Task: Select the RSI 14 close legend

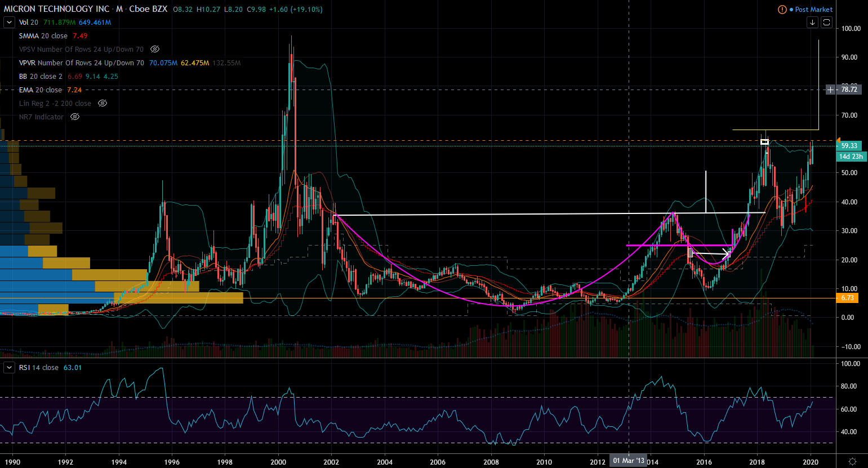Action: tap(39, 368)
